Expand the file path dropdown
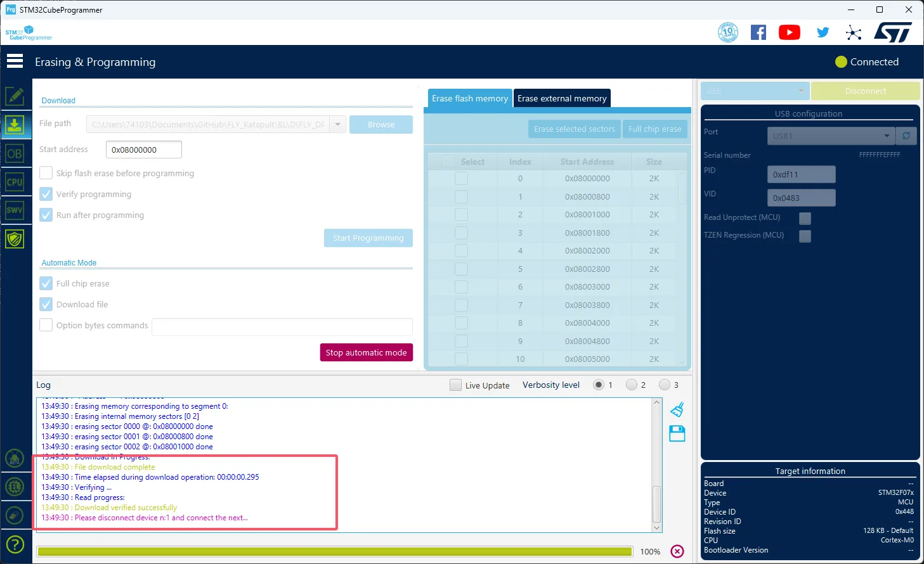Viewport: 924px width, 564px height. 338,125
